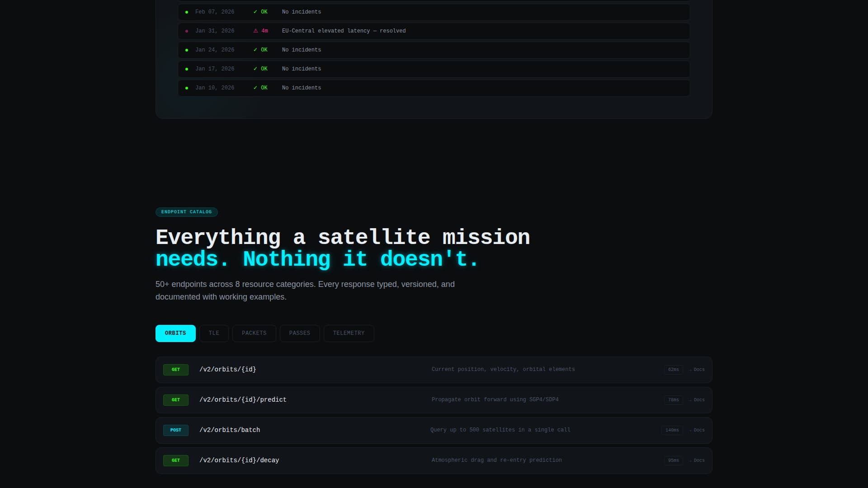The width and height of the screenshot is (868, 488).
Task: Click the Feb 07, 2026 date
Action: click(x=215, y=12)
